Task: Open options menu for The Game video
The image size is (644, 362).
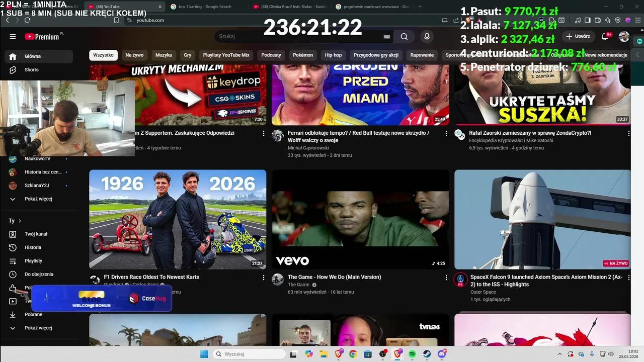Action: [446, 278]
